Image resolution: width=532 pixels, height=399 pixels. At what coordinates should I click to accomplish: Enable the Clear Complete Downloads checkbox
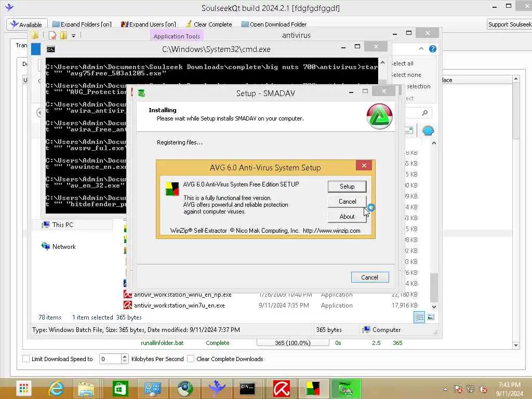[x=191, y=358]
